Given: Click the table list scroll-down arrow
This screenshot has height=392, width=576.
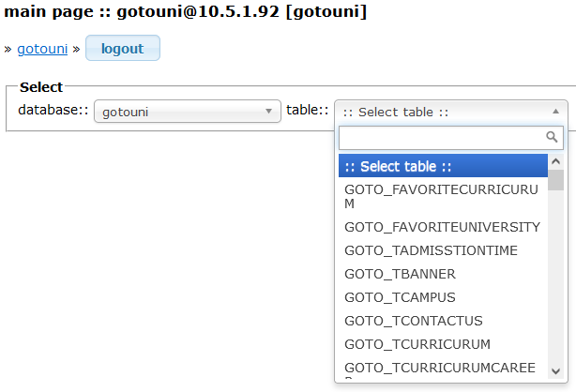Looking at the screenshot, I should [556, 370].
